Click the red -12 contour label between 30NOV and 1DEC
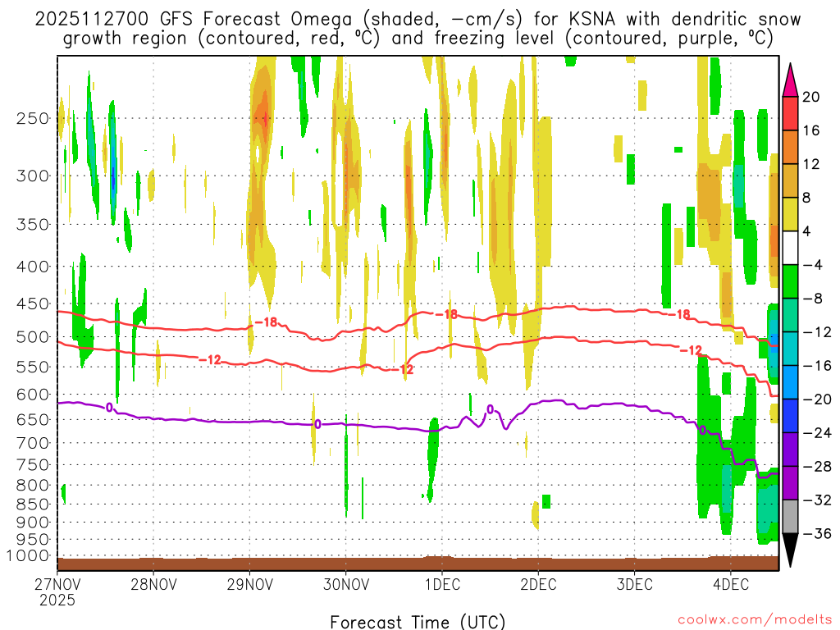Viewport: 840px width, 630px height. pyautogui.click(x=402, y=370)
